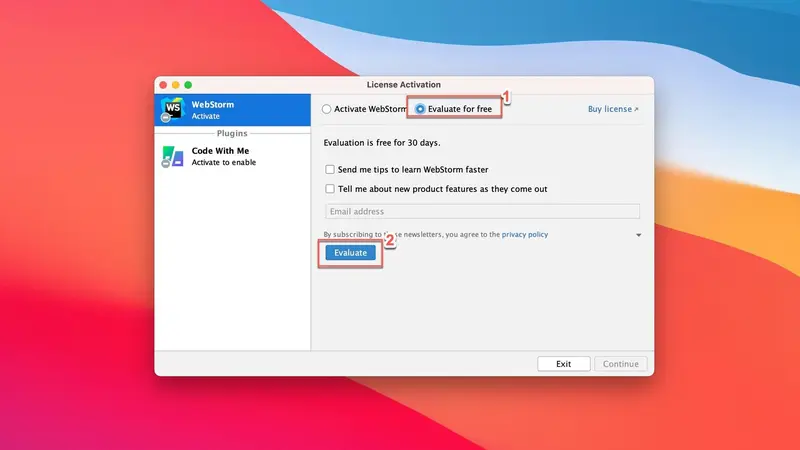Focus the Email address field

click(x=482, y=211)
